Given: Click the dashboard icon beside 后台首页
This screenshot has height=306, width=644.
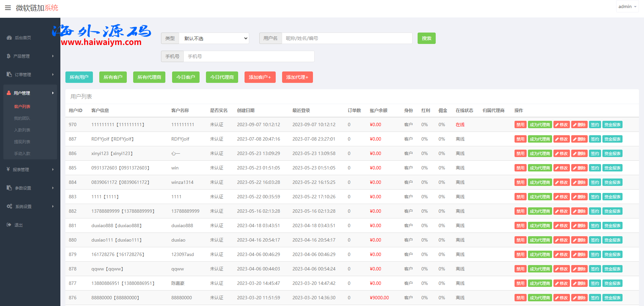Looking at the screenshot, I should (9, 38).
